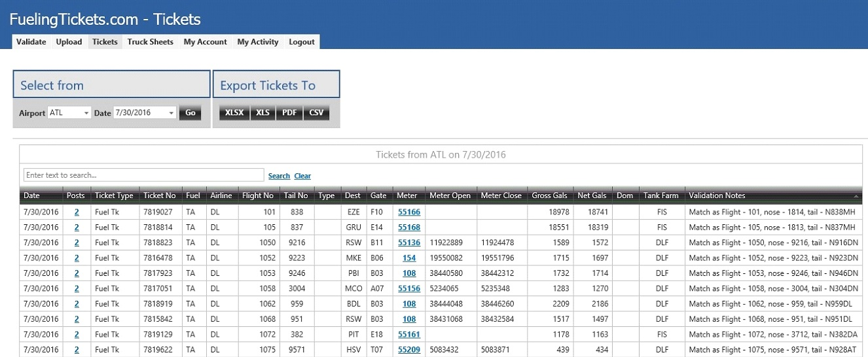Viewport: 868px width, 357px height.
Task: Clear the search filter
Action: [x=302, y=176]
